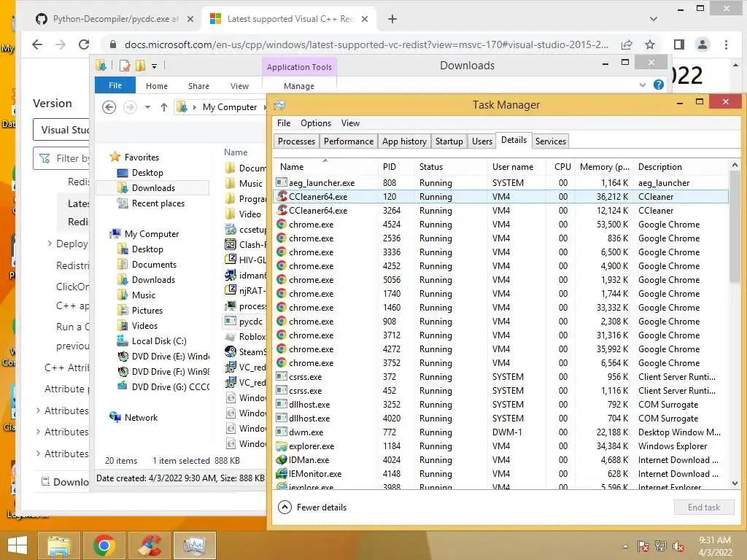Screen dimensions: 747x560
Task: Open CCleaner from the taskbar
Action: coord(149,545)
